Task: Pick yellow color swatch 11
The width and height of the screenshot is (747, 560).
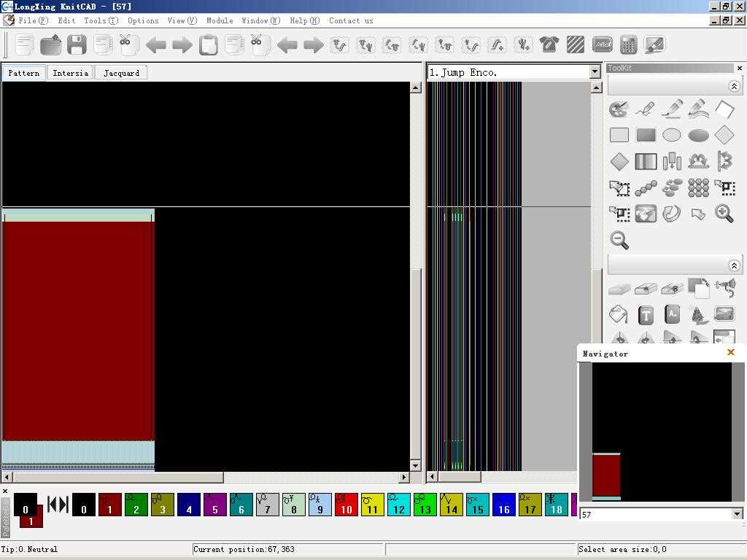Action: coord(373,505)
